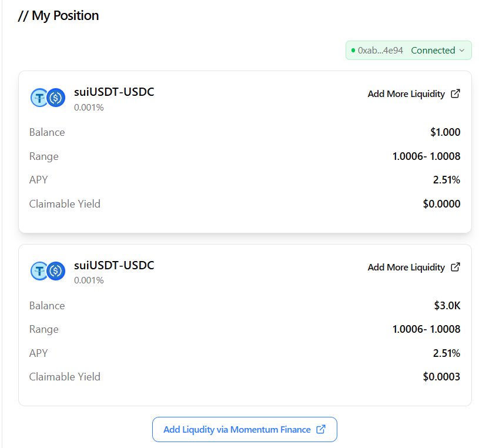Viewport: 479px width, 448px height.
Task: Select the second suiUSDT-USDC pool title
Action: [114, 265]
